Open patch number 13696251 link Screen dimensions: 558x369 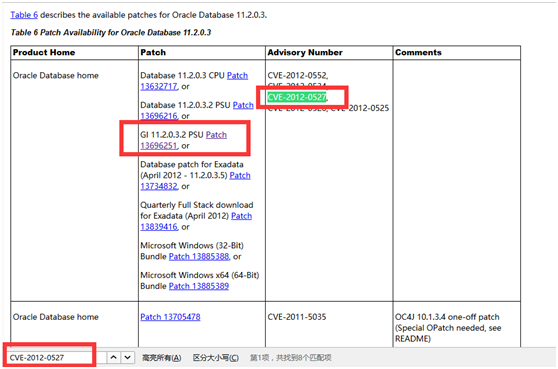click(159, 146)
